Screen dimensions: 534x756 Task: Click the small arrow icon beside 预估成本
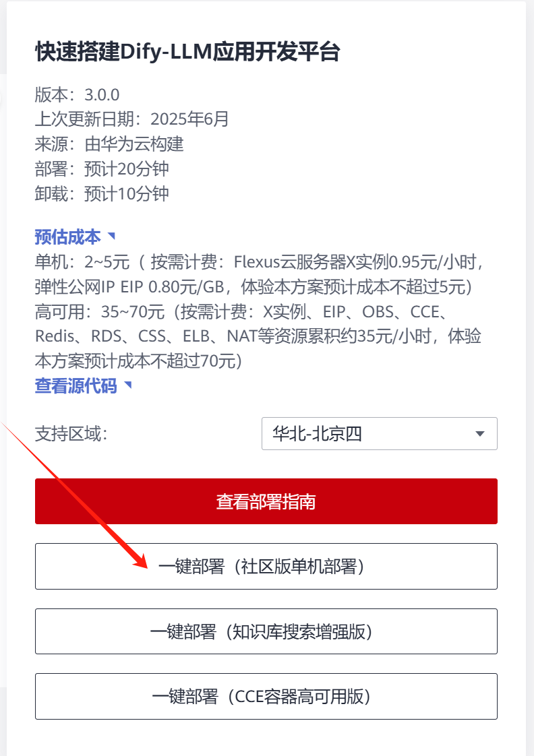(x=111, y=236)
